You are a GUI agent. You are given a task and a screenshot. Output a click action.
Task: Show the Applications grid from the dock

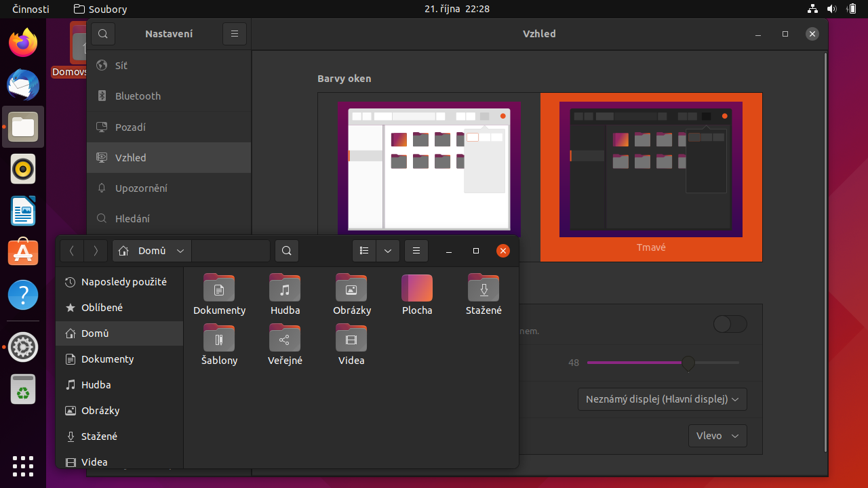pyautogui.click(x=22, y=466)
